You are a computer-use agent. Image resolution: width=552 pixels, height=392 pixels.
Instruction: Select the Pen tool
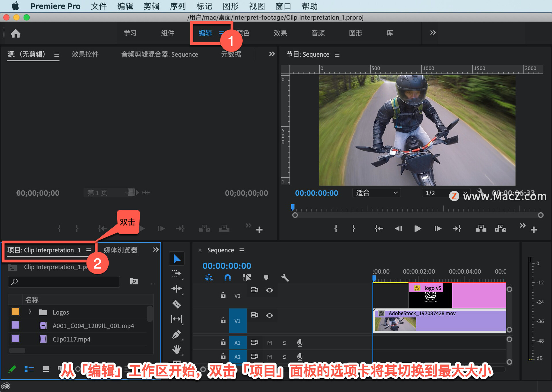pyautogui.click(x=177, y=334)
